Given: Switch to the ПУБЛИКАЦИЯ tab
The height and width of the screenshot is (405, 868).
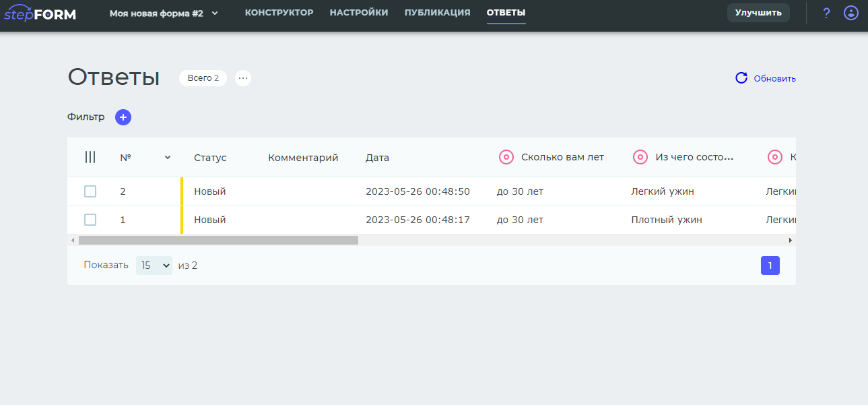Looking at the screenshot, I should pyautogui.click(x=437, y=12).
